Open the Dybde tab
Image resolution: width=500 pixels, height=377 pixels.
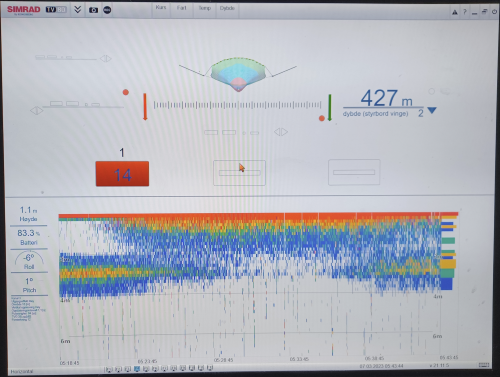point(227,8)
